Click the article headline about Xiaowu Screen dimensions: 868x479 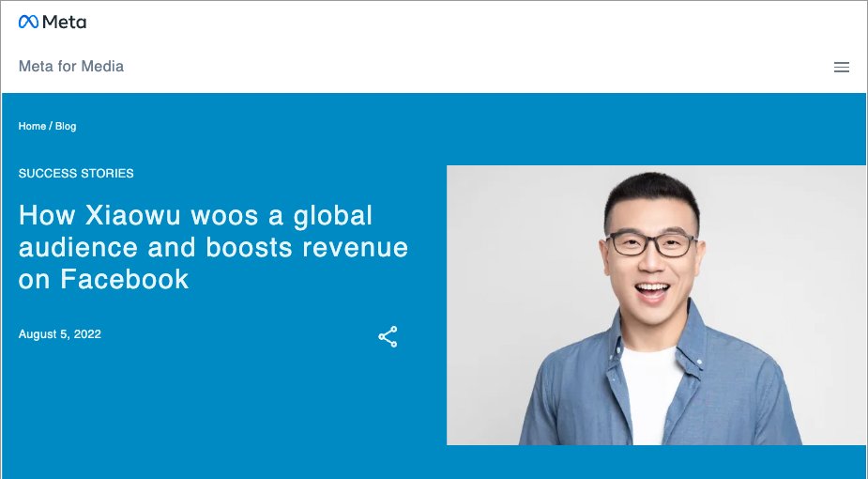click(x=213, y=247)
